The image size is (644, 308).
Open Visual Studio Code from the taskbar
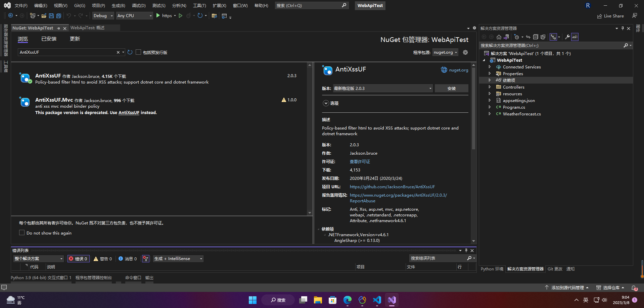tap(377, 300)
